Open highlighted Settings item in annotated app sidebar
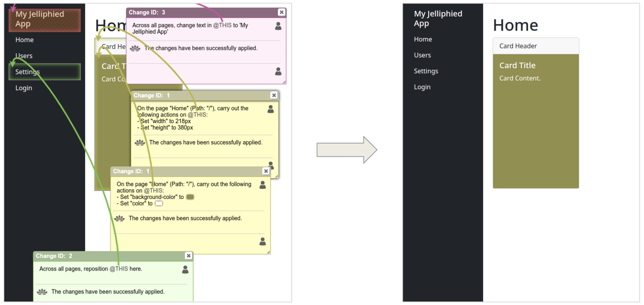The height and width of the screenshot is (305, 644). pos(44,72)
